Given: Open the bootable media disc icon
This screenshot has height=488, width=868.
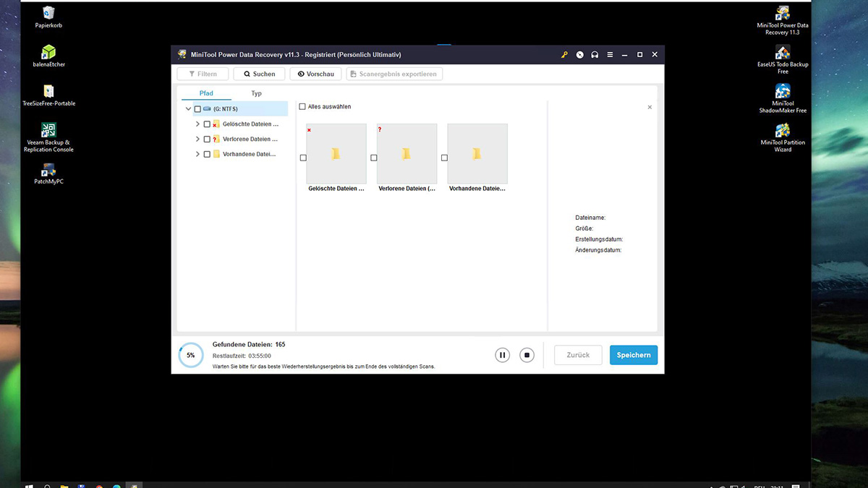Looking at the screenshot, I should [x=580, y=55].
